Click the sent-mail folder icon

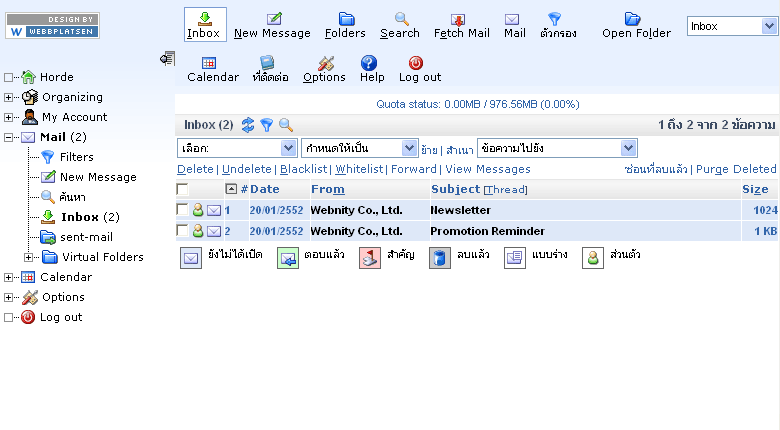[x=48, y=237]
